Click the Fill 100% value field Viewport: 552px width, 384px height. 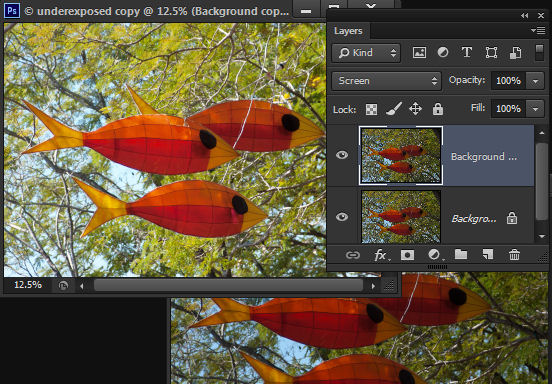click(508, 108)
